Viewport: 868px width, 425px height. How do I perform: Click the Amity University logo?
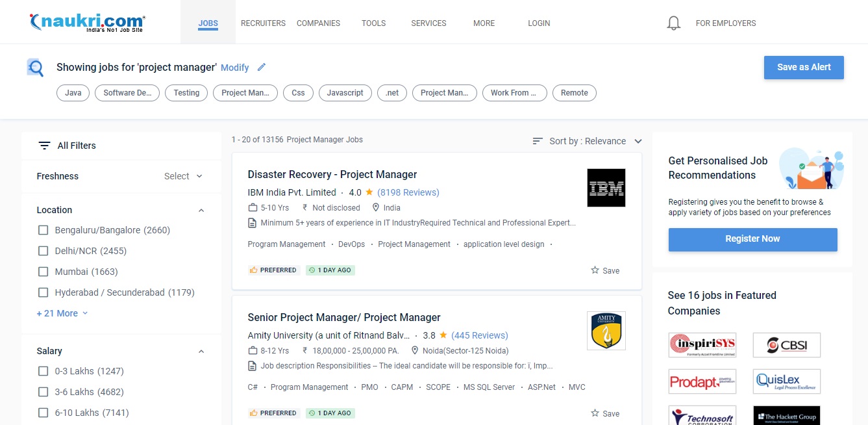(x=606, y=331)
